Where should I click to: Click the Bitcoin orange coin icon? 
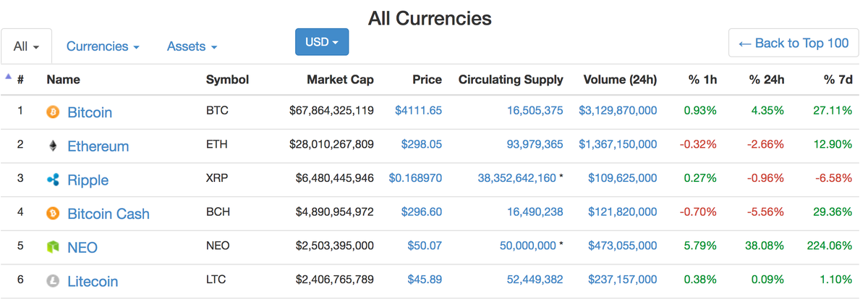(52, 112)
